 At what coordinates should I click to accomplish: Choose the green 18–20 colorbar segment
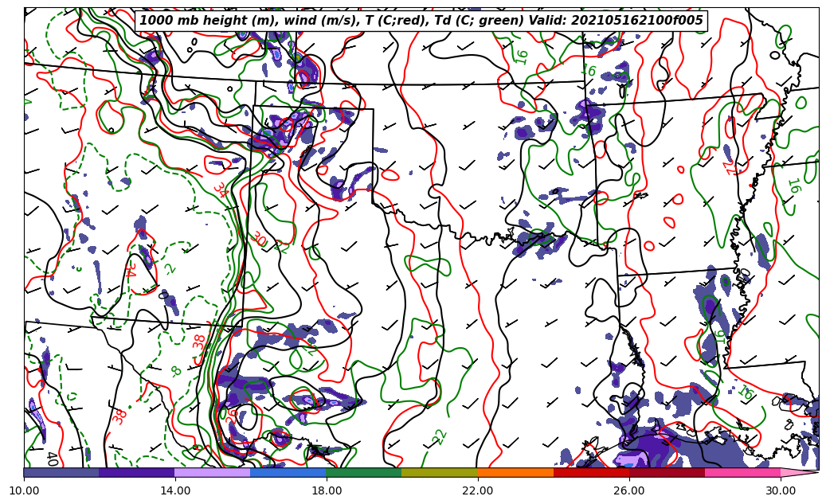point(364,472)
